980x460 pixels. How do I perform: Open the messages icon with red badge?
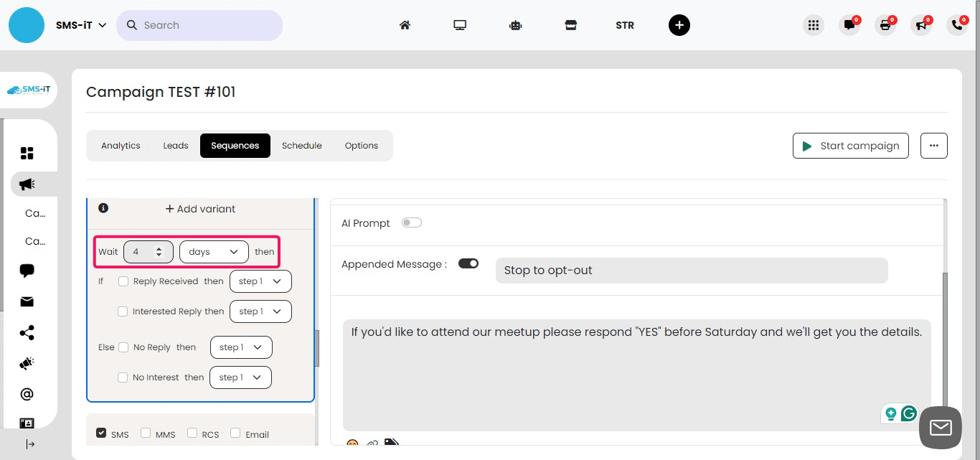pos(850,25)
